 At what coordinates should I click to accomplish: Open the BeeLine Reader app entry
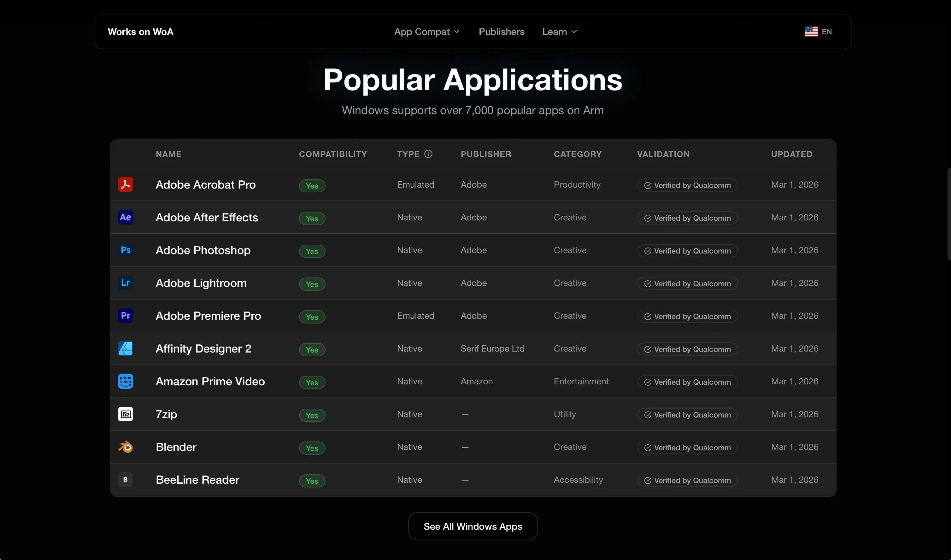click(198, 480)
